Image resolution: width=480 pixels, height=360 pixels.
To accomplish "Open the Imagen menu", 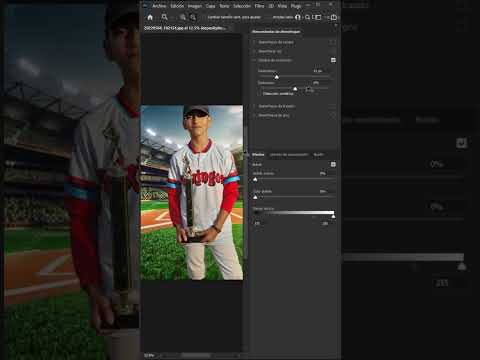I will click(x=195, y=6).
